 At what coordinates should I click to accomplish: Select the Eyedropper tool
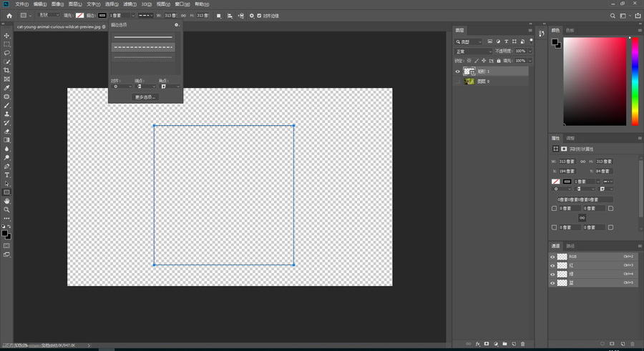pos(7,88)
